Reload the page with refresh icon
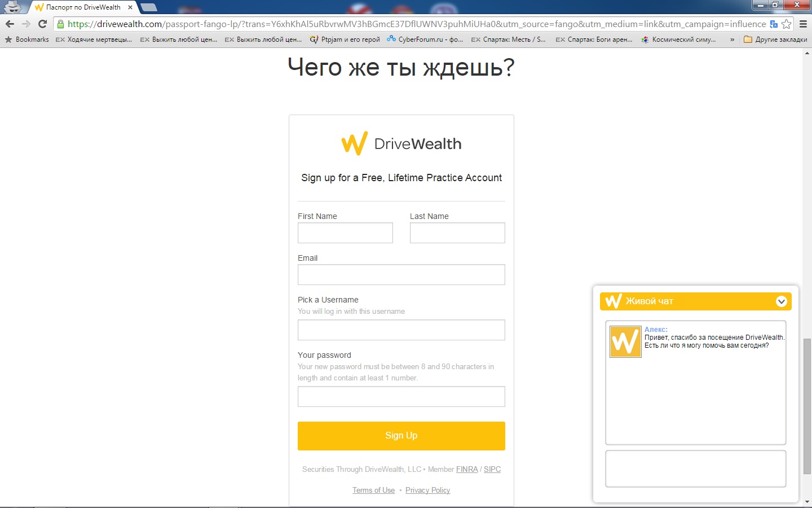Screen dimensions: 812x508 pos(42,24)
